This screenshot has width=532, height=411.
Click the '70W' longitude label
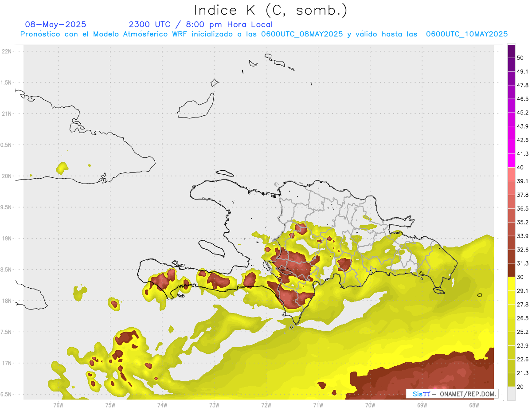pyautogui.click(x=370, y=405)
